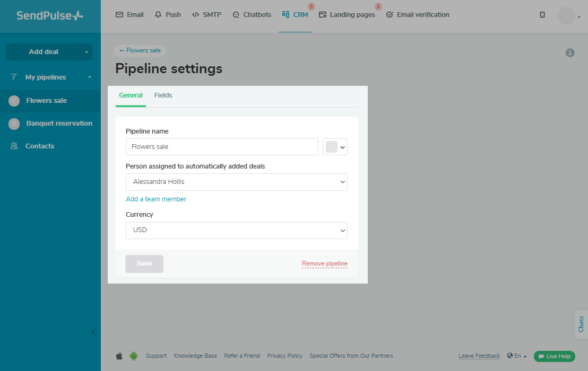Open the Chatbots menu item
This screenshot has width=588, height=371.
click(252, 15)
